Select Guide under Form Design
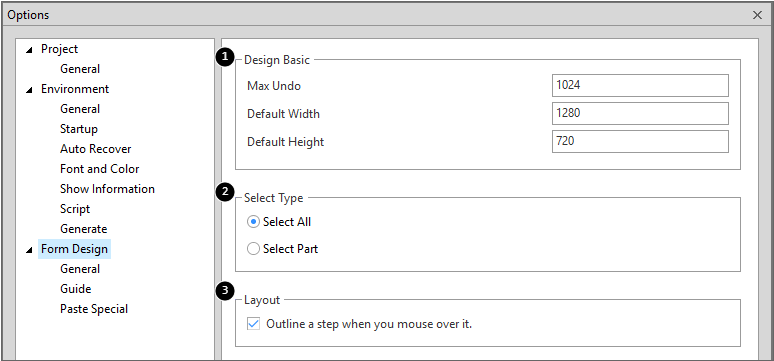The height and width of the screenshot is (361, 774). click(76, 289)
